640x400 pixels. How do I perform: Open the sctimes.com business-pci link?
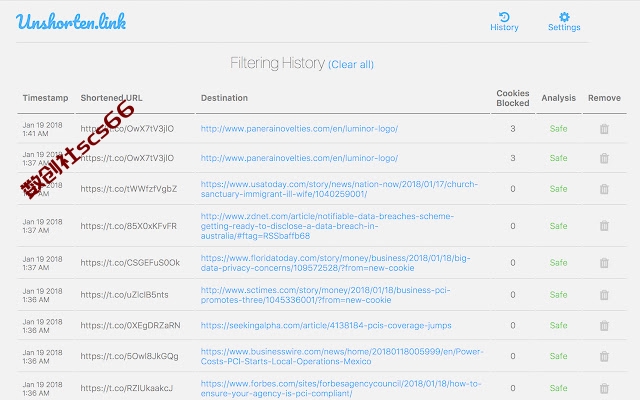coord(325,295)
